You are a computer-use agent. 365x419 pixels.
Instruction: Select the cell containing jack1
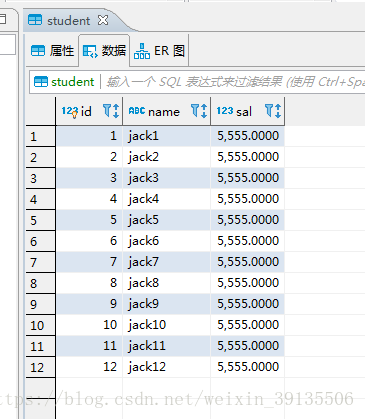click(x=167, y=136)
